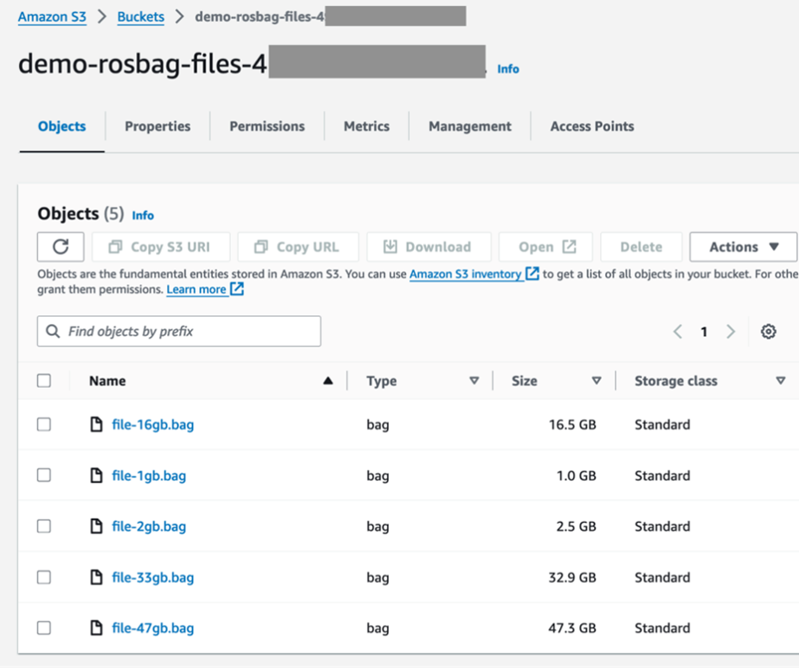Screen dimensions: 799x672
Task: Switch to the Access Points tab
Action: click(592, 126)
